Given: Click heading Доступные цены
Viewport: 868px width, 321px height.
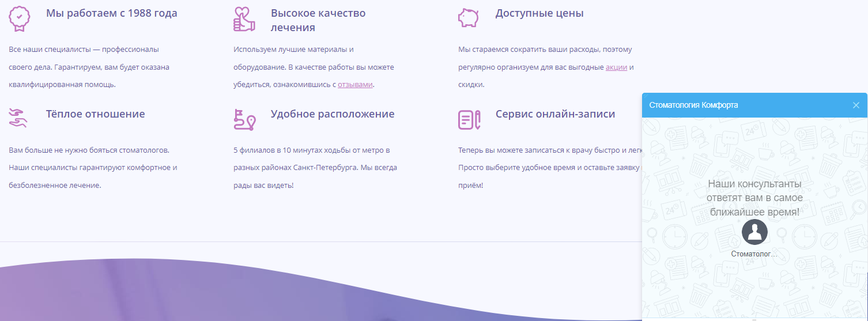Looking at the screenshot, I should 539,13.
